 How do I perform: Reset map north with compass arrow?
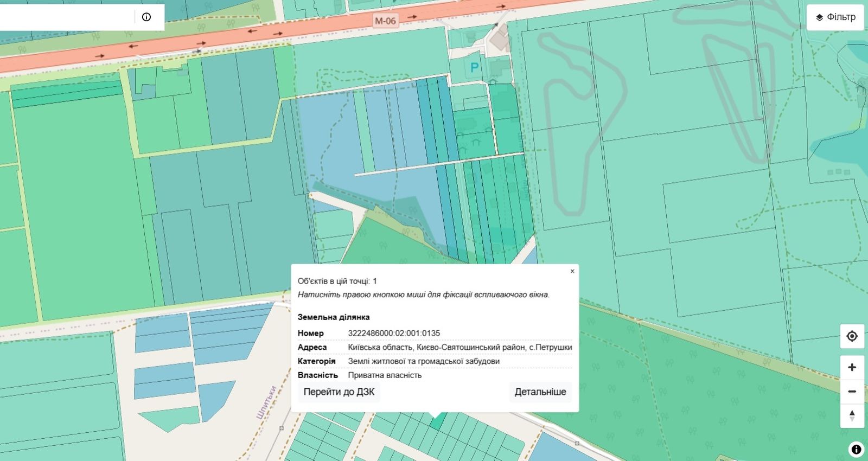852,416
